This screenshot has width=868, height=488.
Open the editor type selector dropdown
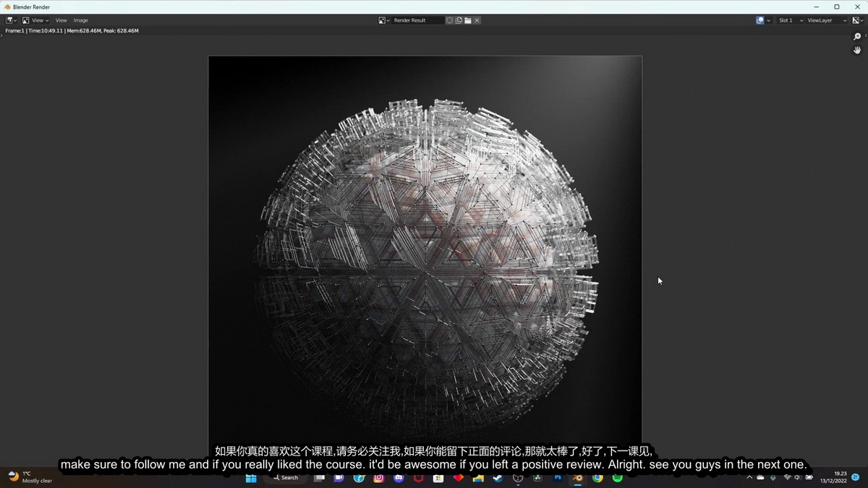click(12, 20)
